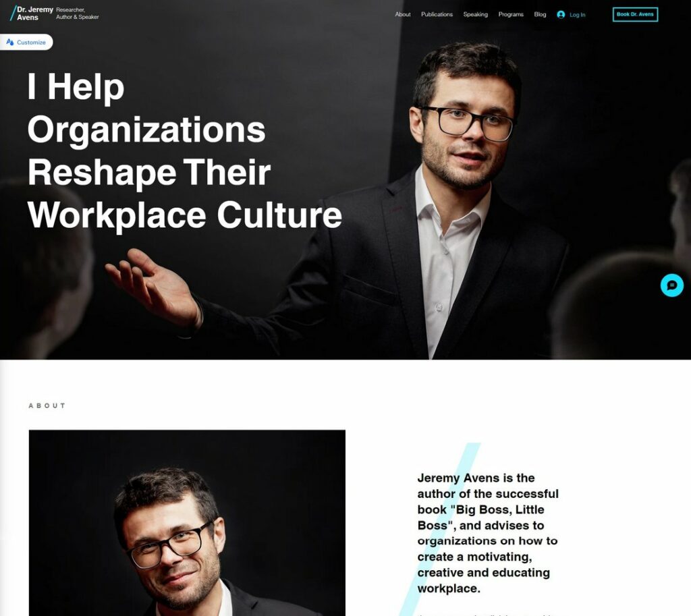
Task: Click the Customize paint-drop icon
Action: (x=10, y=42)
